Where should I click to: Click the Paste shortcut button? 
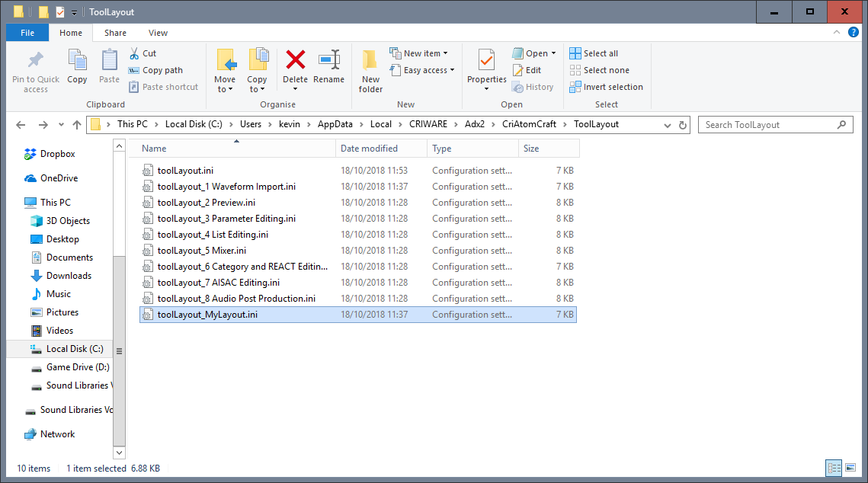click(163, 87)
